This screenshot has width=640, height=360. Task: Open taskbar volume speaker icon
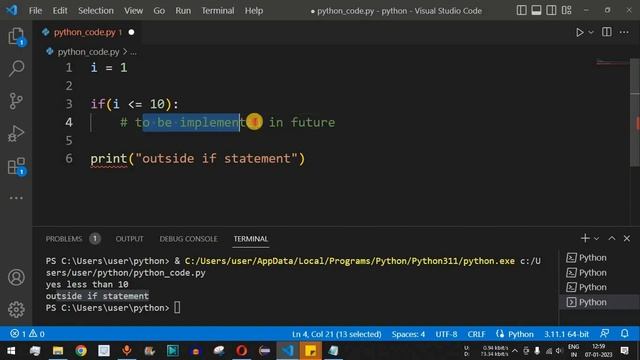point(559,351)
